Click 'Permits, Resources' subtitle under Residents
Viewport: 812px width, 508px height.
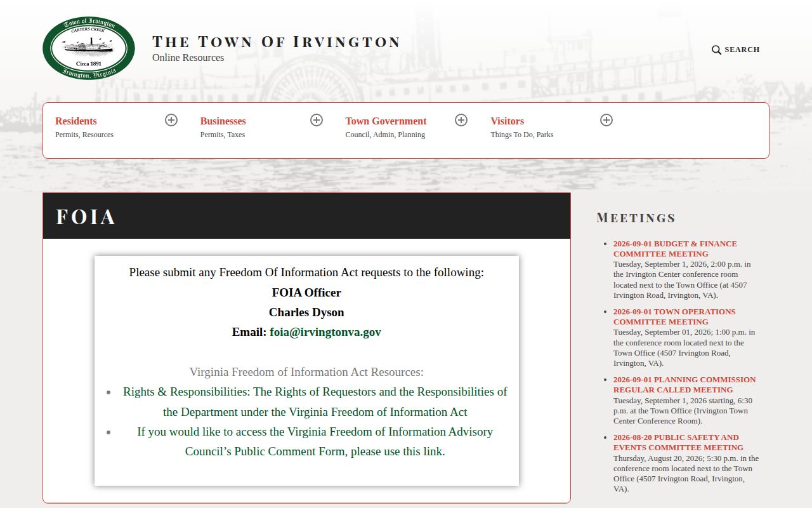(x=84, y=135)
